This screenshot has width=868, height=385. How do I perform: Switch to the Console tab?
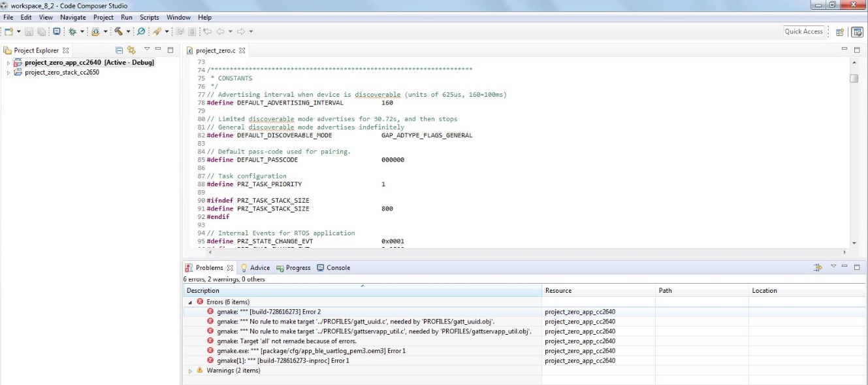pyautogui.click(x=334, y=267)
